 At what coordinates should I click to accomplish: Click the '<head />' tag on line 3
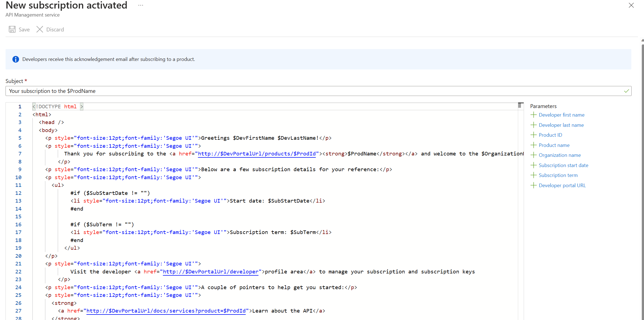click(x=51, y=122)
